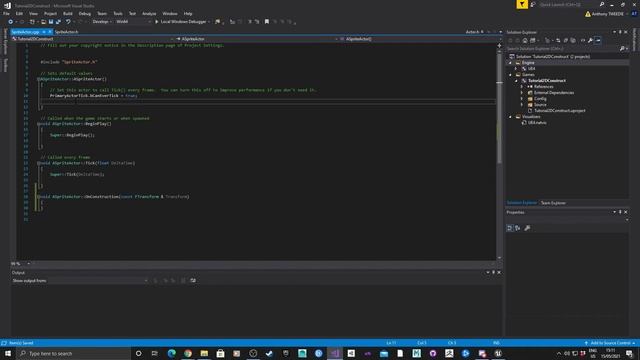Close the SpriteActor.cpp tab
This screenshot has height=360, width=640.
[x=50, y=32]
